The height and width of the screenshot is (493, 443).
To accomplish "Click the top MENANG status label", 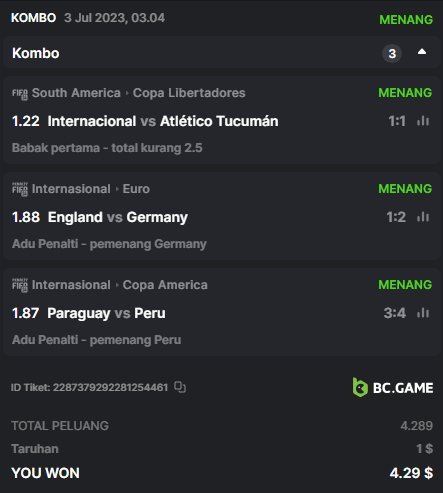I will pos(406,20).
